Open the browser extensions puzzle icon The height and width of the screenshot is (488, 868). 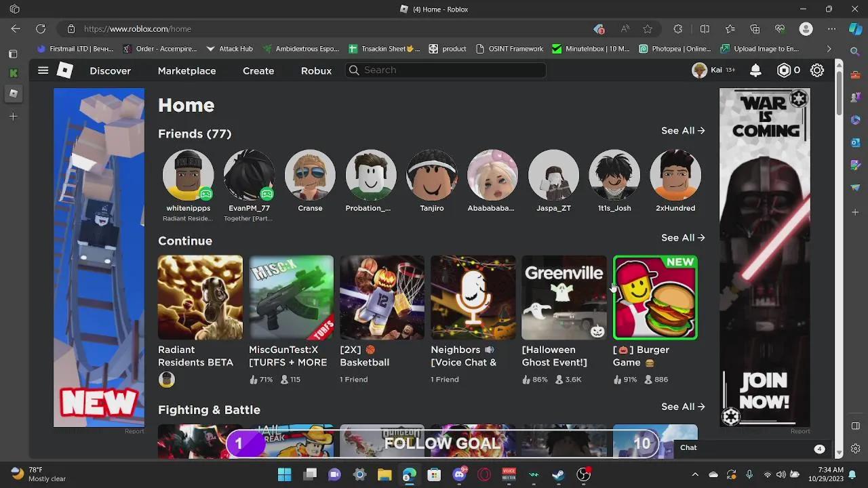[x=678, y=29]
